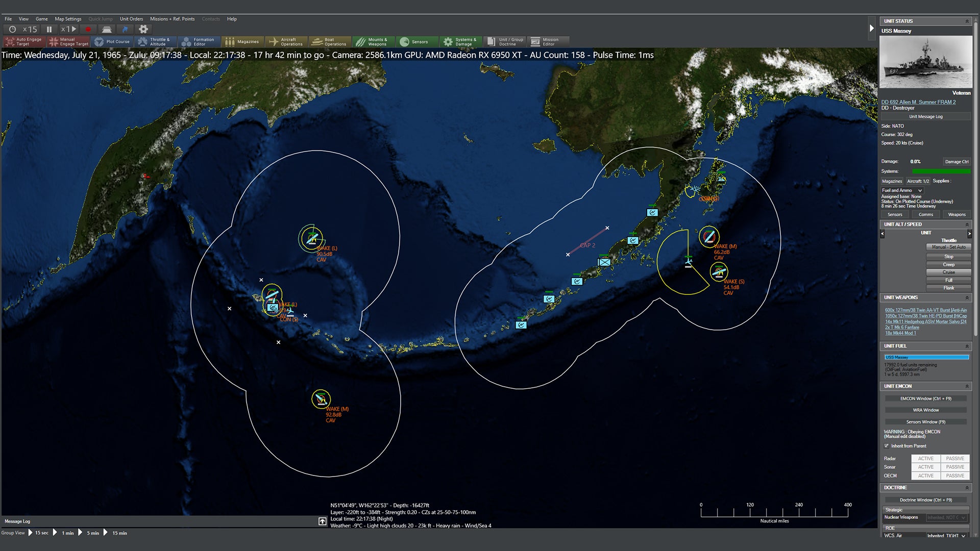Open the gear settings icon
This screenshot has width=980, height=551.
pos(143,30)
